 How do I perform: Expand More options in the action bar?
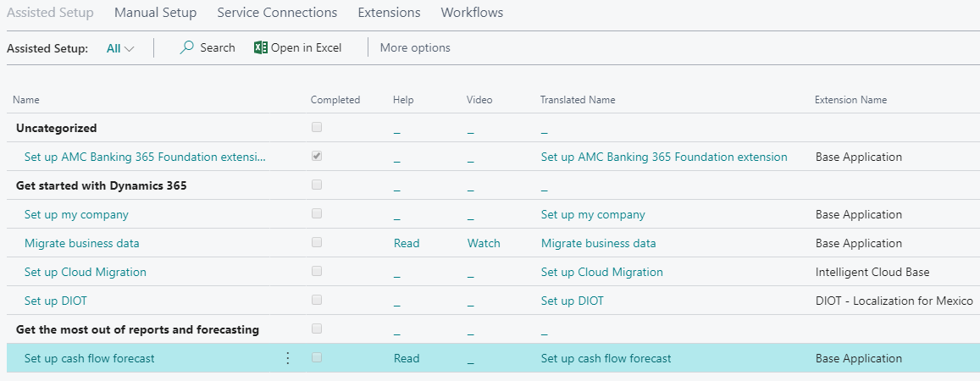[415, 48]
